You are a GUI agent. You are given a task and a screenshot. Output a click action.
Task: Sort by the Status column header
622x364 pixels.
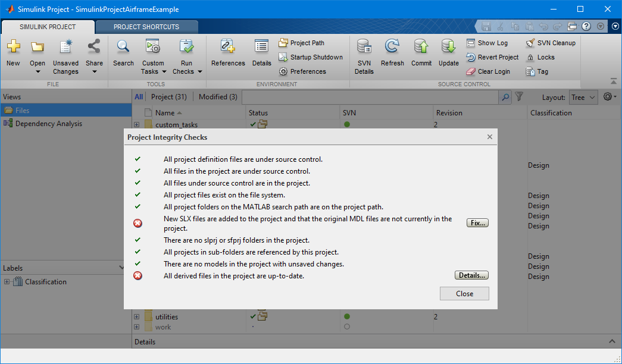click(x=293, y=113)
